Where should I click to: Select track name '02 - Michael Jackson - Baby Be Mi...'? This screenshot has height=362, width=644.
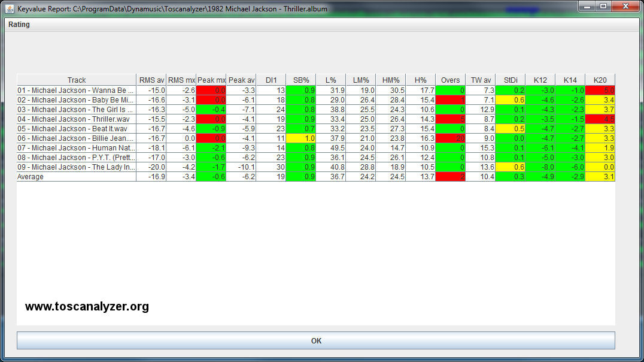(x=77, y=100)
